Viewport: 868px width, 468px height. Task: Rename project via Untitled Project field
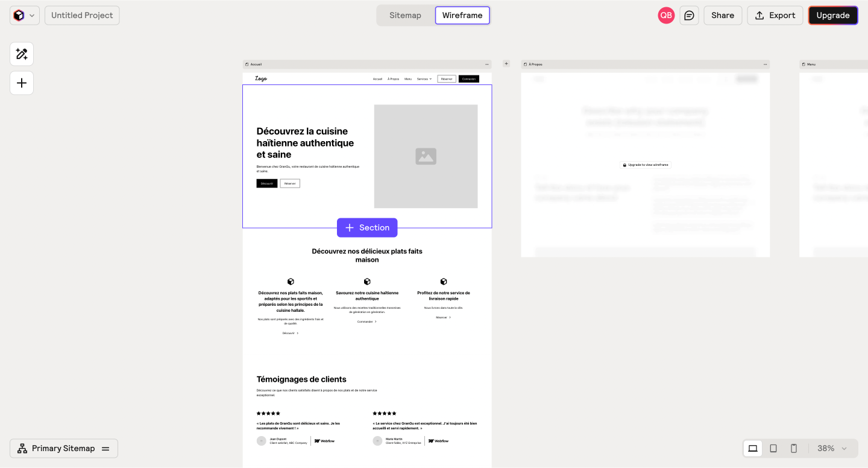click(82, 16)
